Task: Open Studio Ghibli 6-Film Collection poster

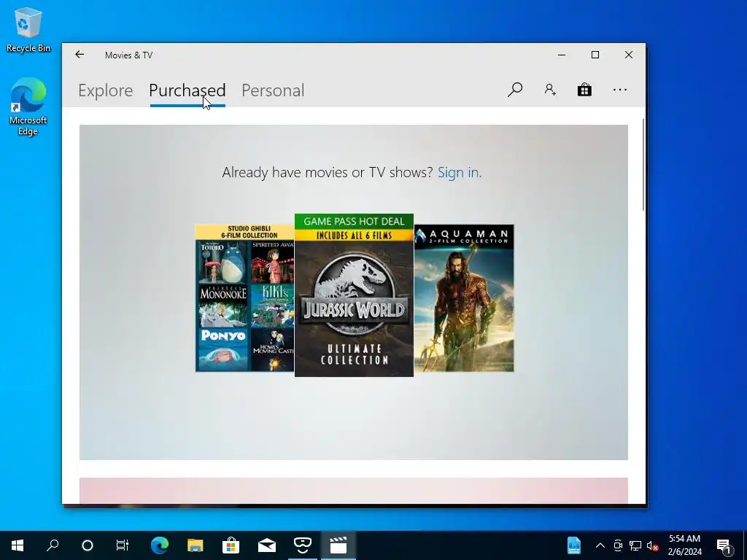Action: [245, 298]
